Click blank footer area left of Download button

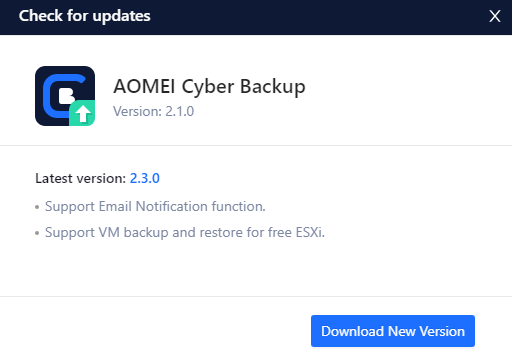point(153,330)
